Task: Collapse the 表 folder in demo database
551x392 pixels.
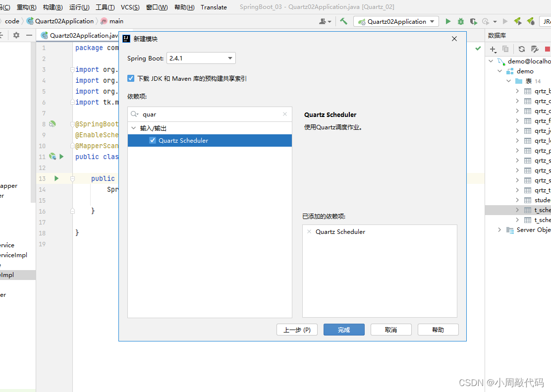Action: [508, 81]
